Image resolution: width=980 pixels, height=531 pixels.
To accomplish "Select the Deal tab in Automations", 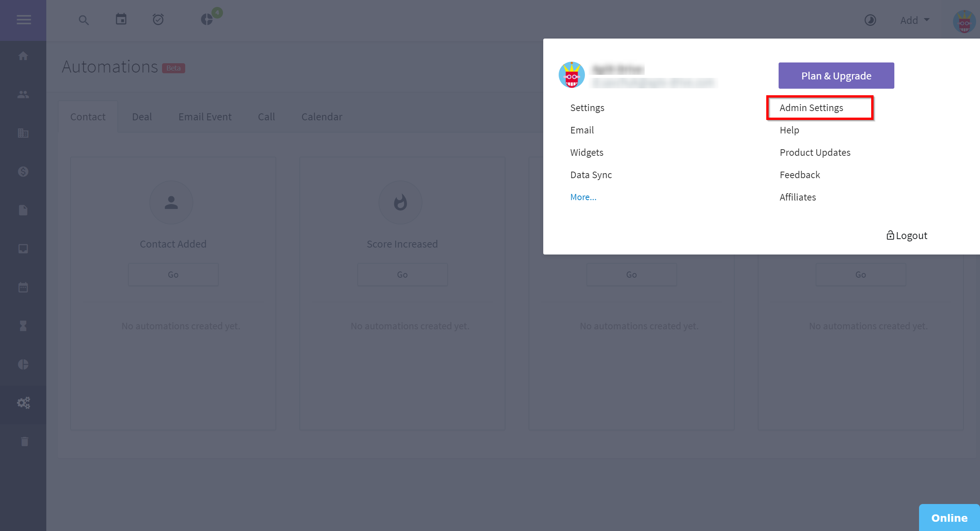I will [142, 116].
